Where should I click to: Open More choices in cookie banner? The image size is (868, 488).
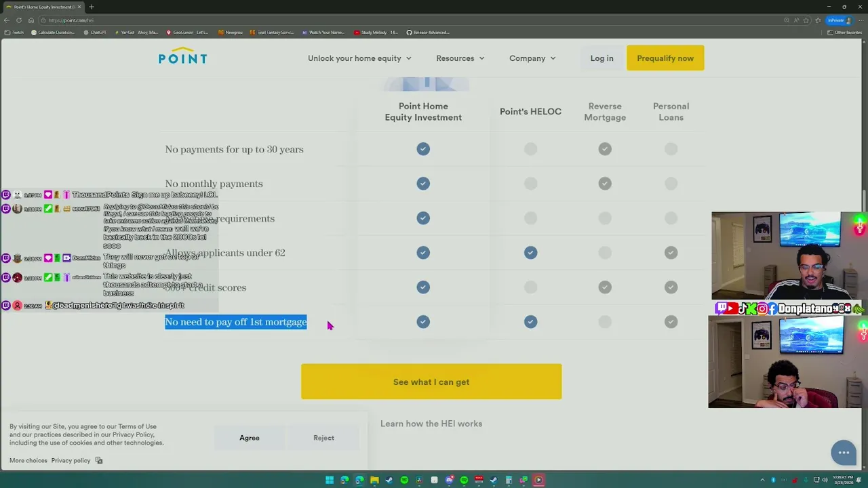[x=28, y=460]
